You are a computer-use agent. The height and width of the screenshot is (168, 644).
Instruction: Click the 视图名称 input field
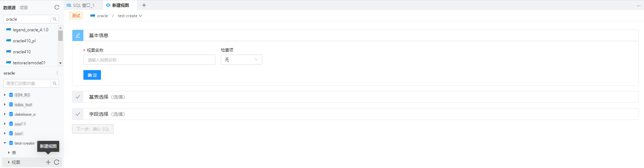click(x=149, y=60)
